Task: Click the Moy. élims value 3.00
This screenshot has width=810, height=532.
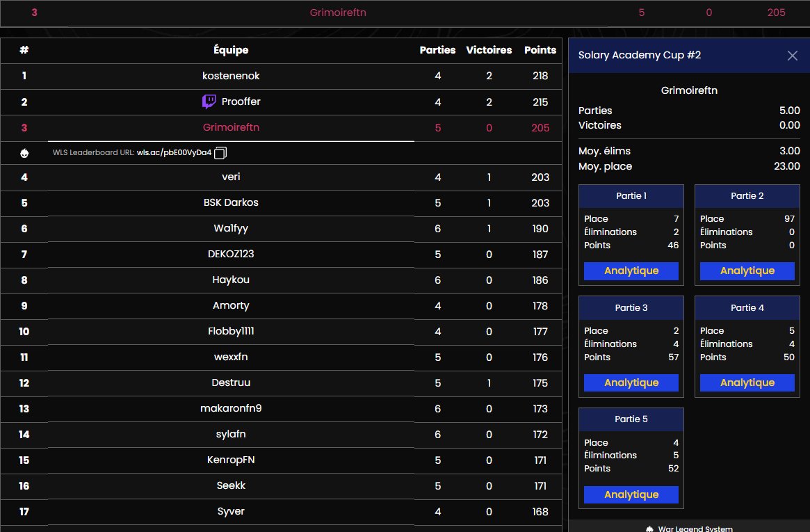Action: click(x=789, y=151)
